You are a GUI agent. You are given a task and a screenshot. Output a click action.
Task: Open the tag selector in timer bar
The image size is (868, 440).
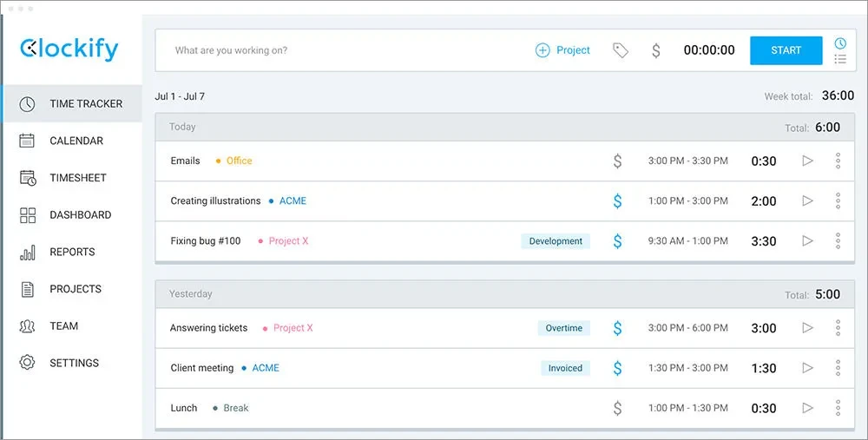tap(621, 50)
